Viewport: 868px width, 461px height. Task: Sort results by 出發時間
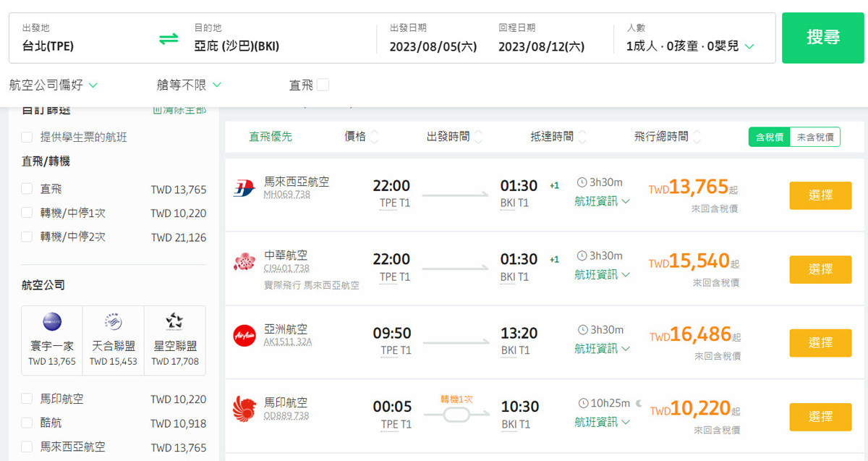[x=454, y=137]
